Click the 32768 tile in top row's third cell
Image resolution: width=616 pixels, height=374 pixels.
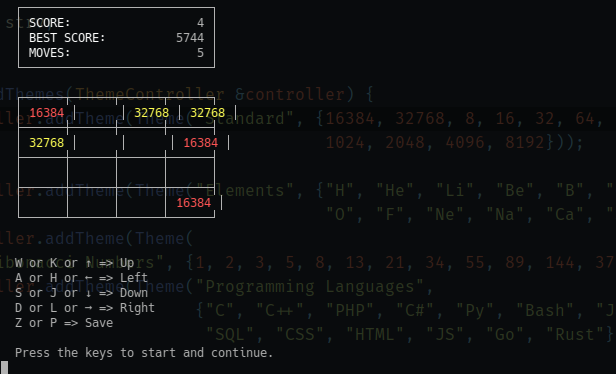pos(152,113)
